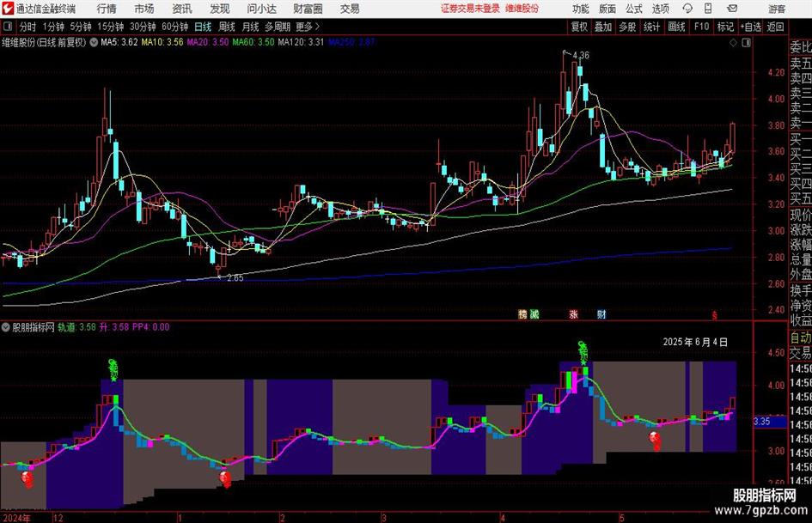The image size is (812, 523).
Task: Click the red buy signal marker near May
Action: [x=655, y=441]
